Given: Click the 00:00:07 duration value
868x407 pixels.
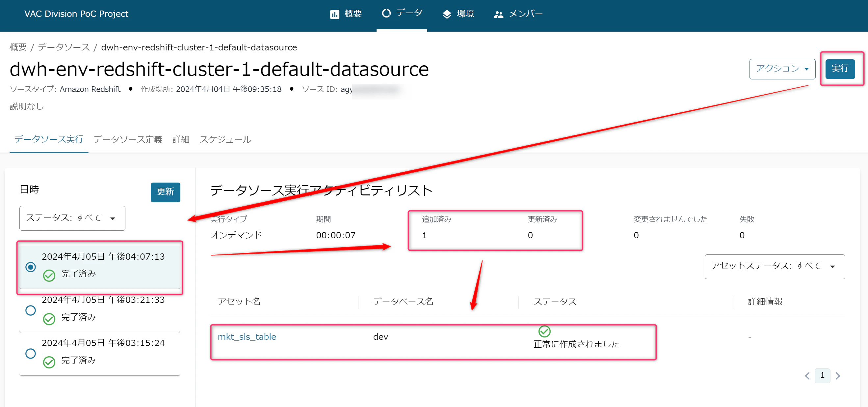Looking at the screenshot, I should (x=336, y=235).
